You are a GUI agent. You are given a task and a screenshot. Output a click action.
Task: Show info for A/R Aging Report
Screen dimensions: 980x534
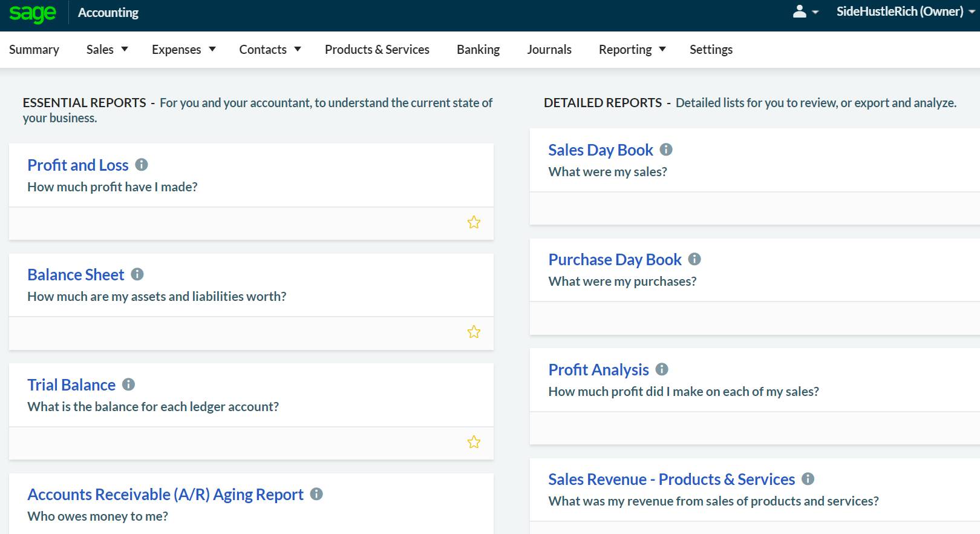coord(316,494)
